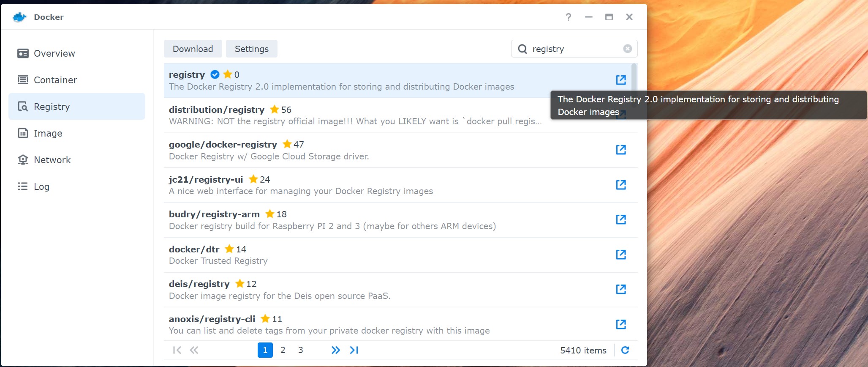Screen dimensions: 868x367
Task: Click the official verified badge on registry
Action: [215, 74]
